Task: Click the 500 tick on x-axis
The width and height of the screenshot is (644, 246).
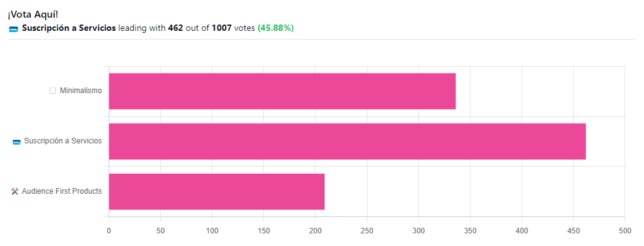Action: (625, 231)
